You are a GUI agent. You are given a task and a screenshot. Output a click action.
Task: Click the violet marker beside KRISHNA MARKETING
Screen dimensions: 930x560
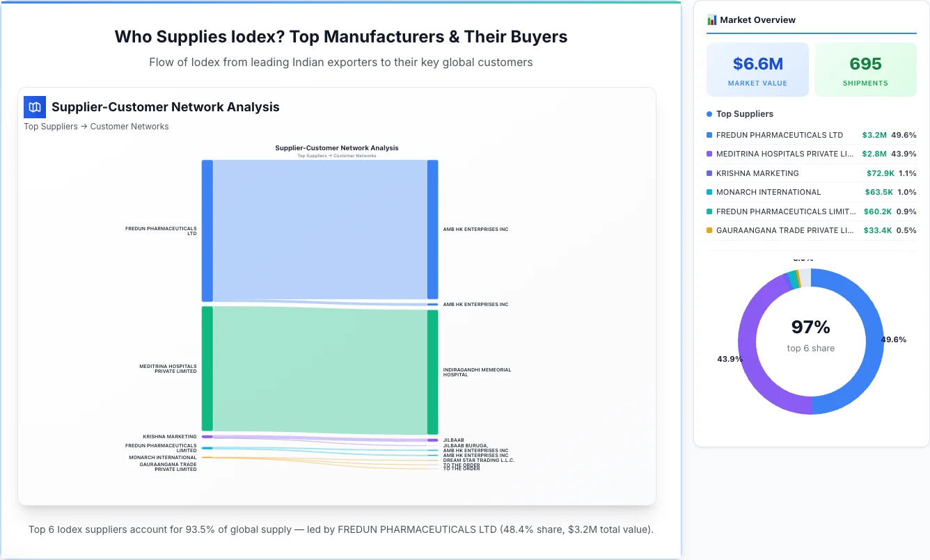click(710, 173)
